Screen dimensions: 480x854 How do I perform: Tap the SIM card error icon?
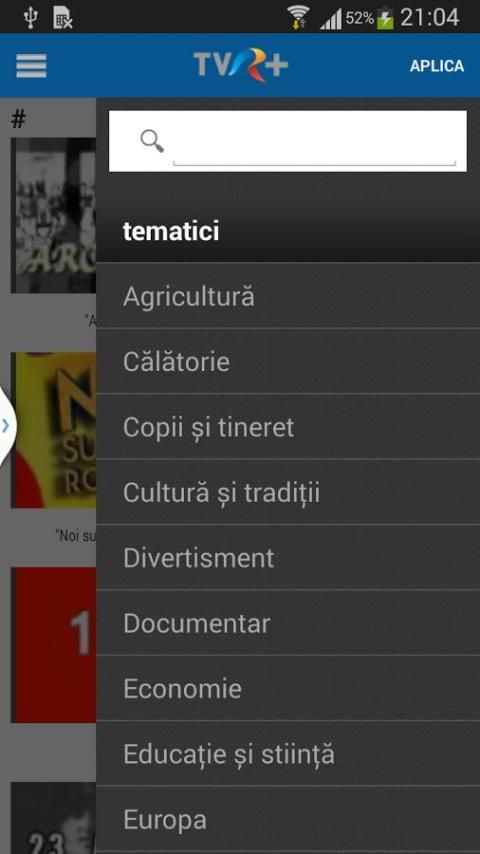(63, 19)
